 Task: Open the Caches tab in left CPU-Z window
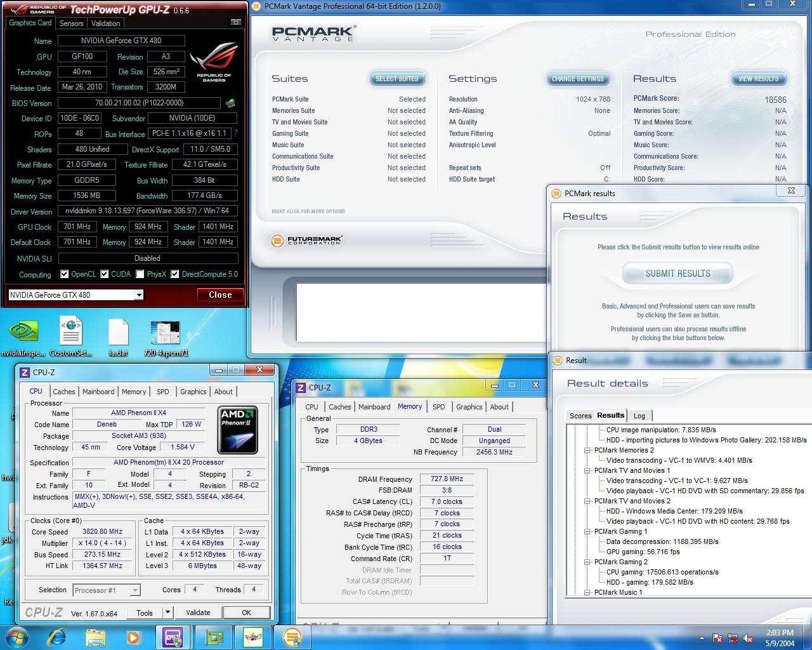(x=64, y=392)
